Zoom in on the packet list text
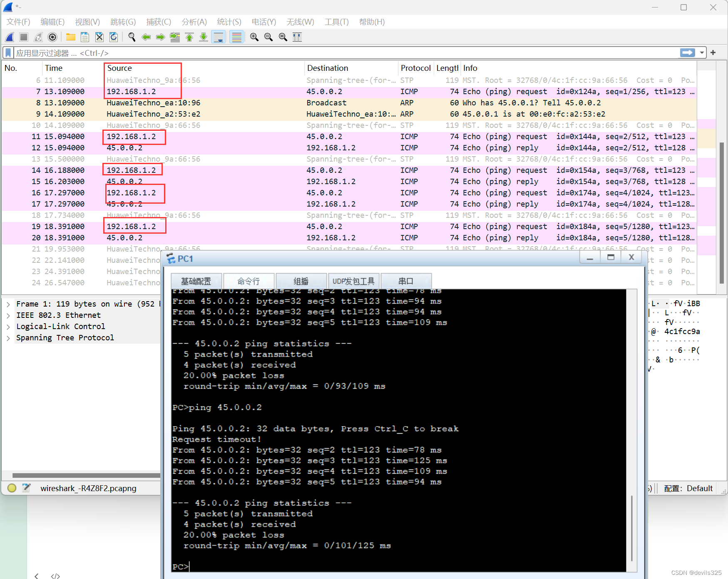Screen dimensions: 728x579 tap(254, 37)
